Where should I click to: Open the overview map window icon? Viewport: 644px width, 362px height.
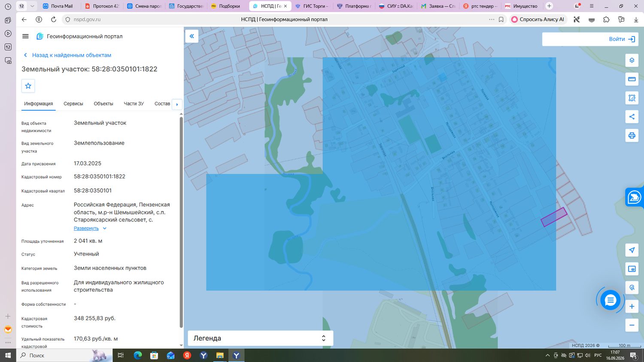632,269
